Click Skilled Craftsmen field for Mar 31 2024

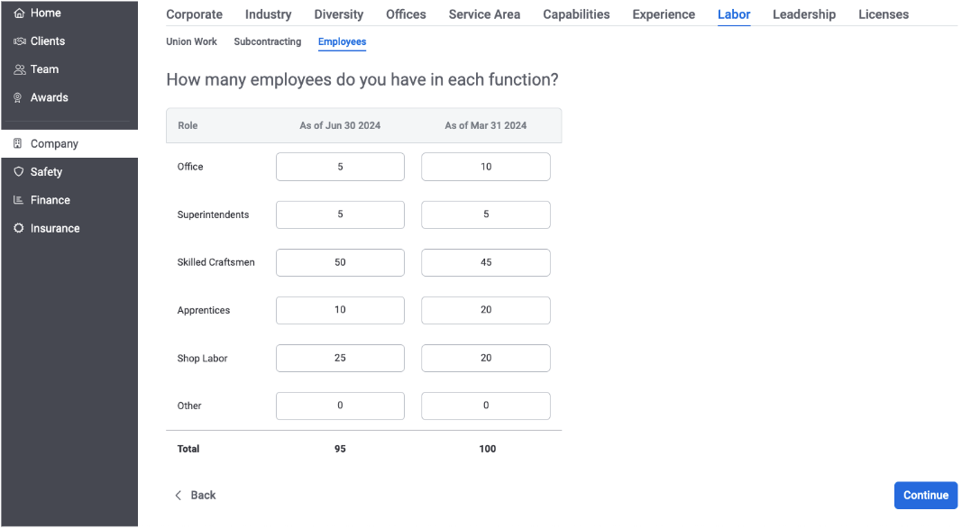485,262
